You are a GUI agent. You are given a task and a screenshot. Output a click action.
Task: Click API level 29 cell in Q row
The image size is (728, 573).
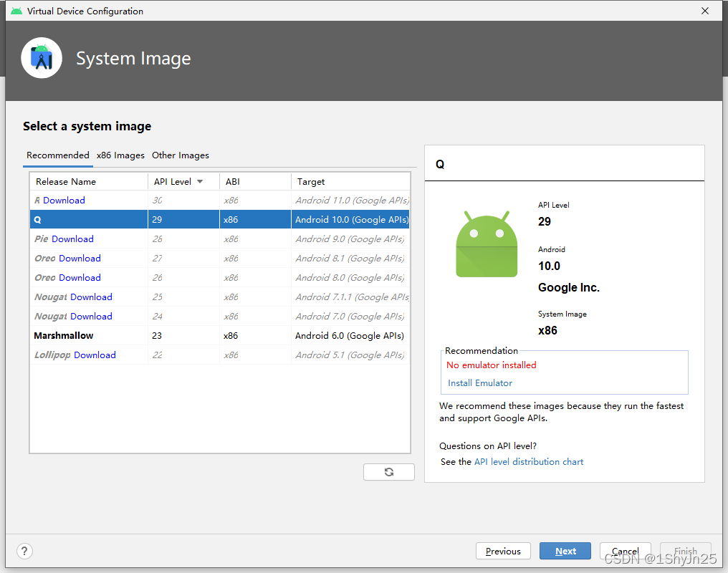(184, 219)
